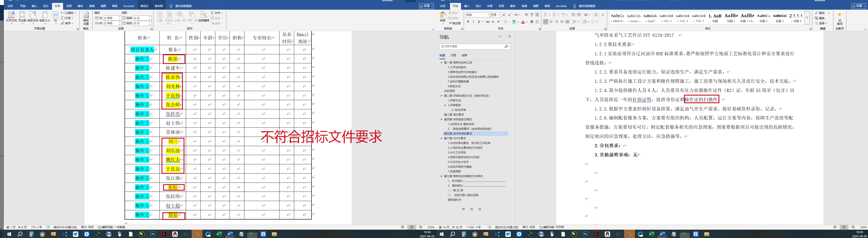The image size is (868, 238).
Task: Click the text highlight color button
Action: (x=514, y=22)
